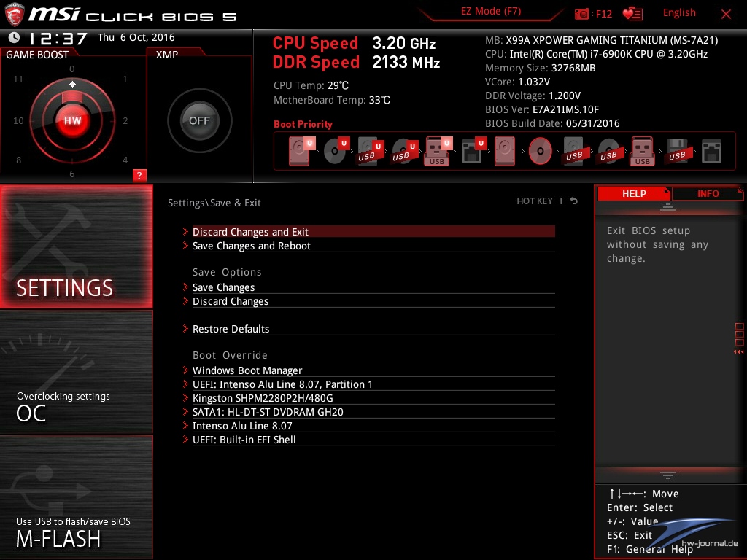Expand the side panel with the red arrows
The width and height of the screenshot is (747, 560).
pos(738,352)
